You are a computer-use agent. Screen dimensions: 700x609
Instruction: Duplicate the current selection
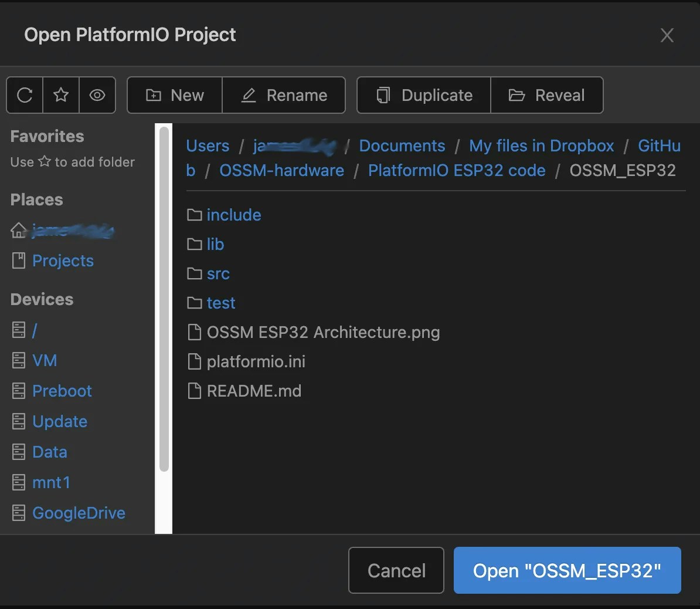pos(423,95)
